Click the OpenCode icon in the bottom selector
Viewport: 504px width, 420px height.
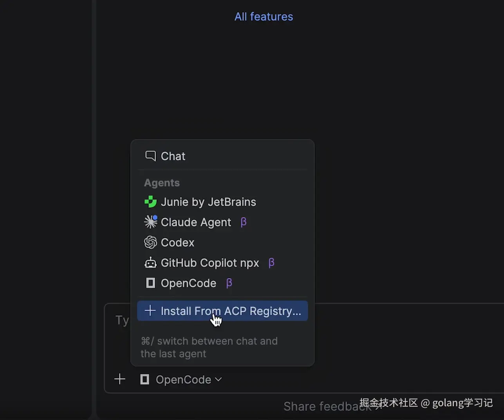pyautogui.click(x=145, y=379)
